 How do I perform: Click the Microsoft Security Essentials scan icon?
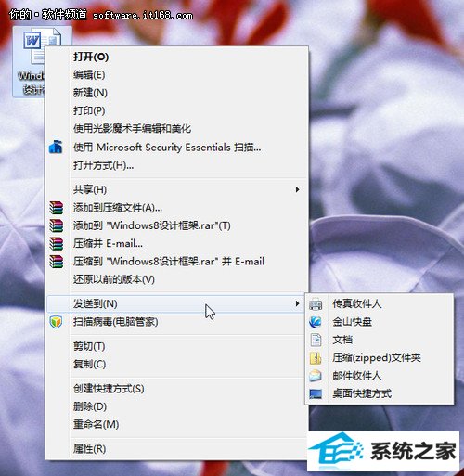pos(56,147)
